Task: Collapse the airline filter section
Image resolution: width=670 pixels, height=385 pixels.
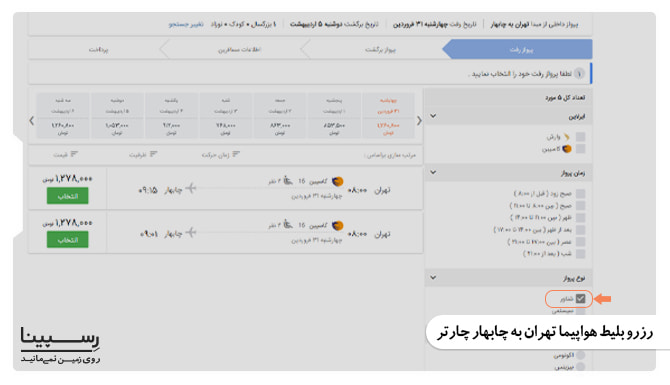Action: pos(433,116)
